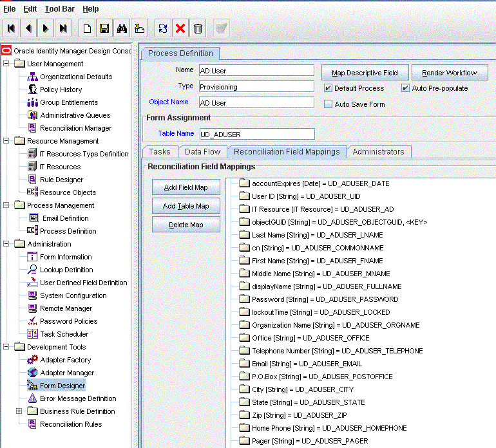The height and width of the screenshot is (448, 496).
Task: Switch to the Tasks tab
Action: point(160,152)
